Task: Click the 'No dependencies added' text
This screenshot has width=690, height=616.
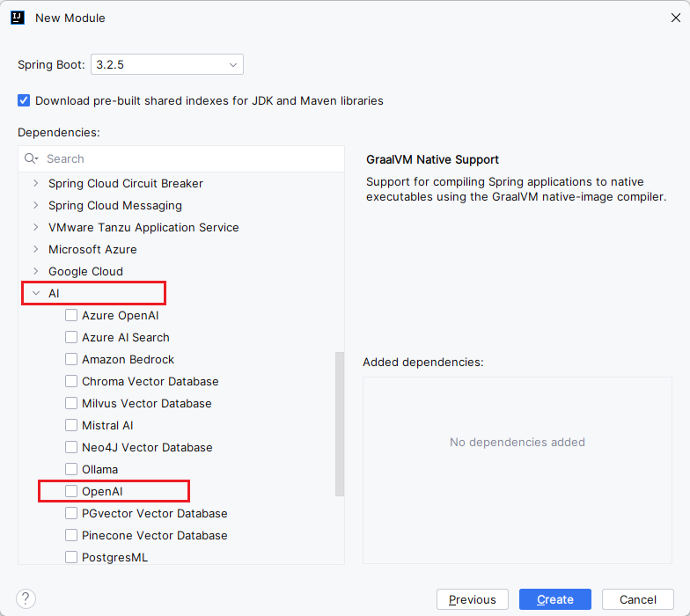Action: (517, 442)
